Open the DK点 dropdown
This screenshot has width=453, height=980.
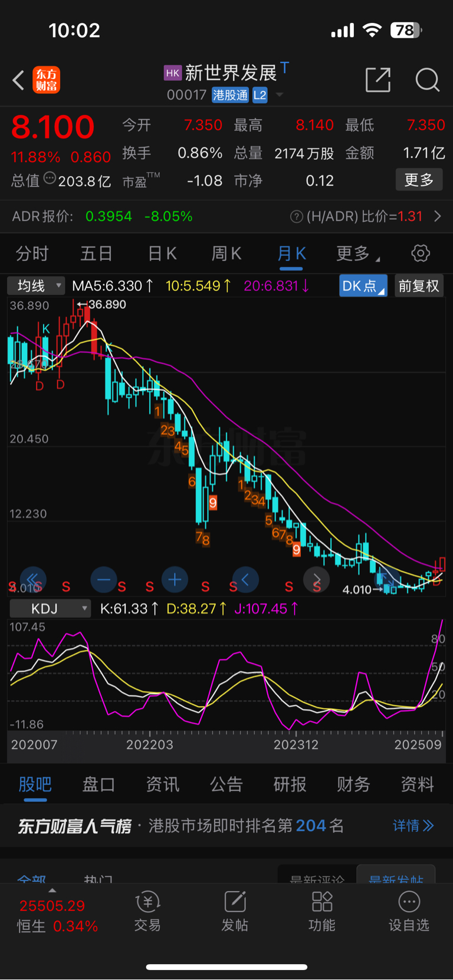point(363,286)
